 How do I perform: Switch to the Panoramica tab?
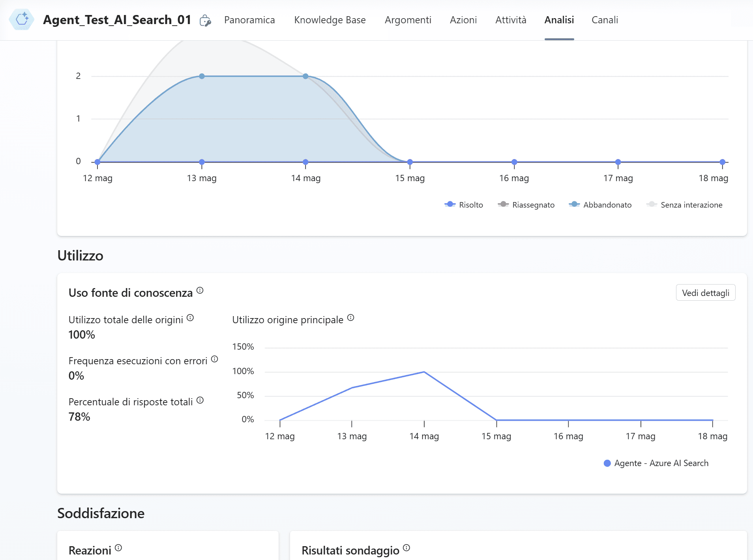(249, 20)
